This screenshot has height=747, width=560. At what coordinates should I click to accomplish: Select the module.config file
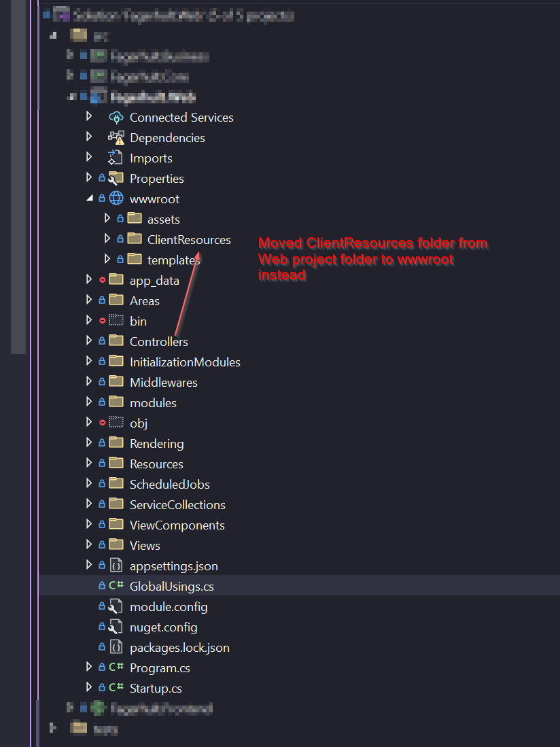point(169,607)
